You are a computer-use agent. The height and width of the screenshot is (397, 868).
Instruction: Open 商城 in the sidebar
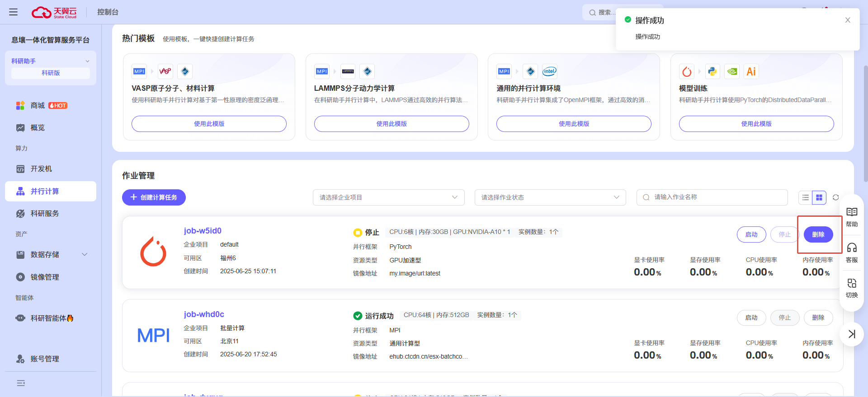coord(51,105)
